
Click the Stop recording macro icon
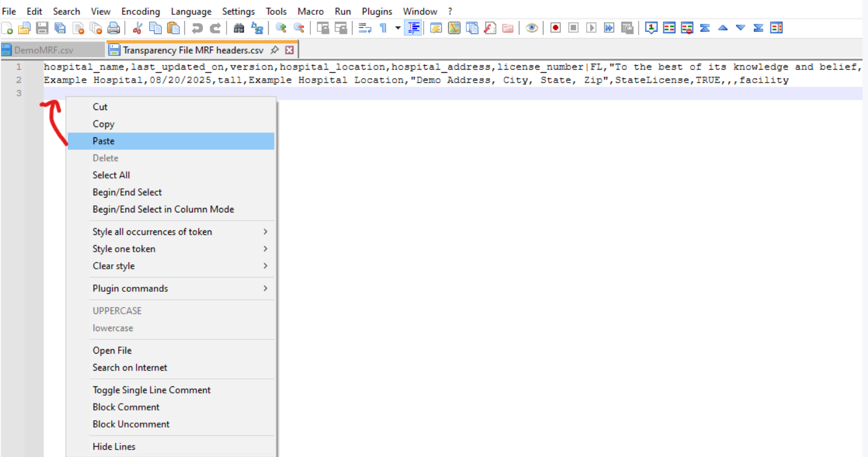pos(574,28)
